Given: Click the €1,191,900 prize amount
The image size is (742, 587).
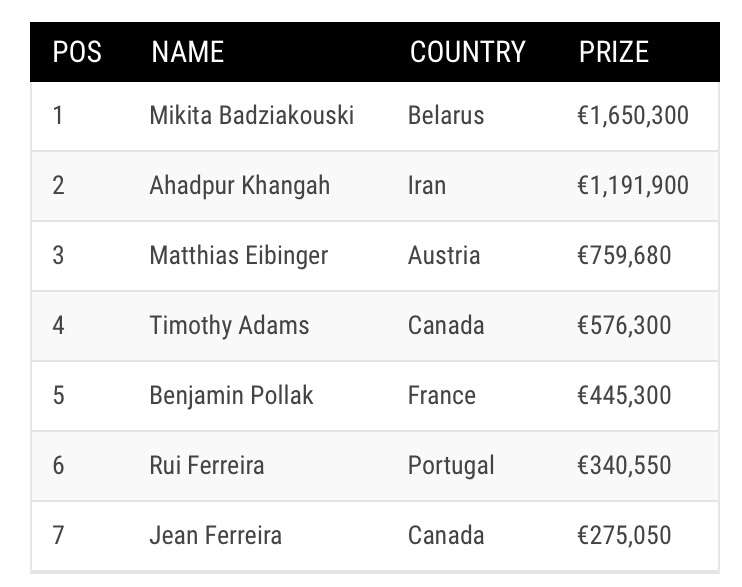Looking at the screenshot, I should pos(633,186).
